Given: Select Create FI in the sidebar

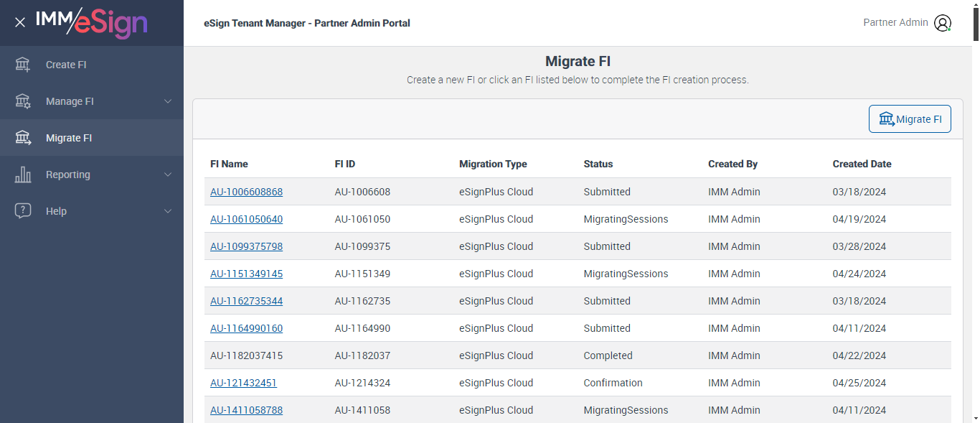Looking at the screenshot, I should (66, 65).
